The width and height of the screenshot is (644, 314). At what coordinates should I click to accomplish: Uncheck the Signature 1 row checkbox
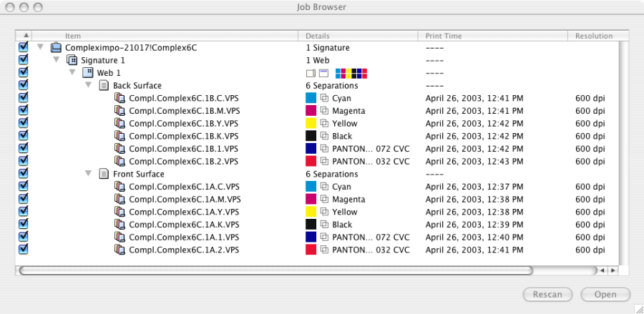(x=23, y=60)
